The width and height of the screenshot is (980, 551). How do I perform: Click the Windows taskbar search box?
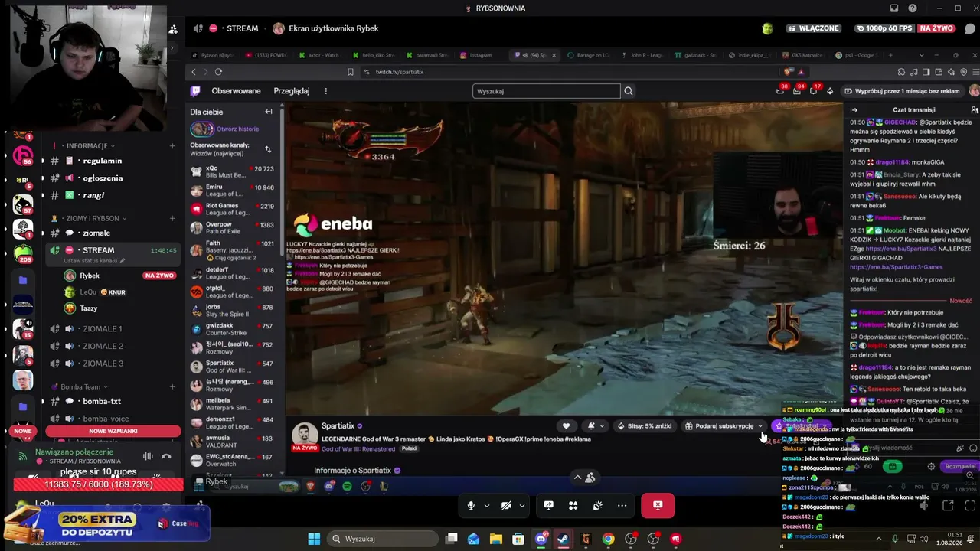(x=382, y=539)
